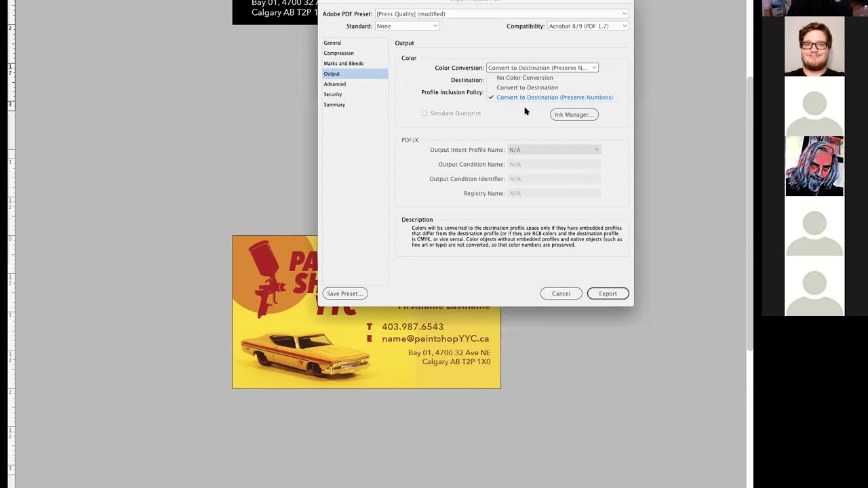Choose No Color Conversion option
The height and width of the screenshot is (488, 868).
point(524,77)
